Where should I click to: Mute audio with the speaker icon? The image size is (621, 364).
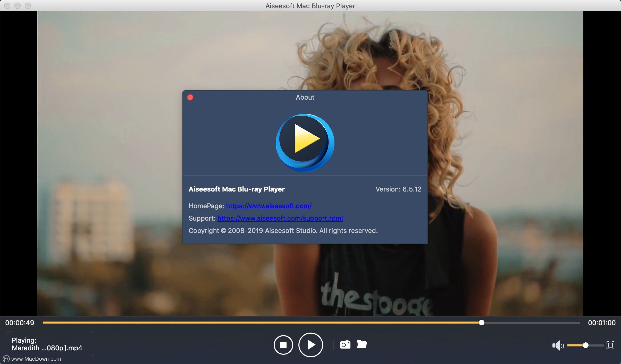tap(558, 345)
